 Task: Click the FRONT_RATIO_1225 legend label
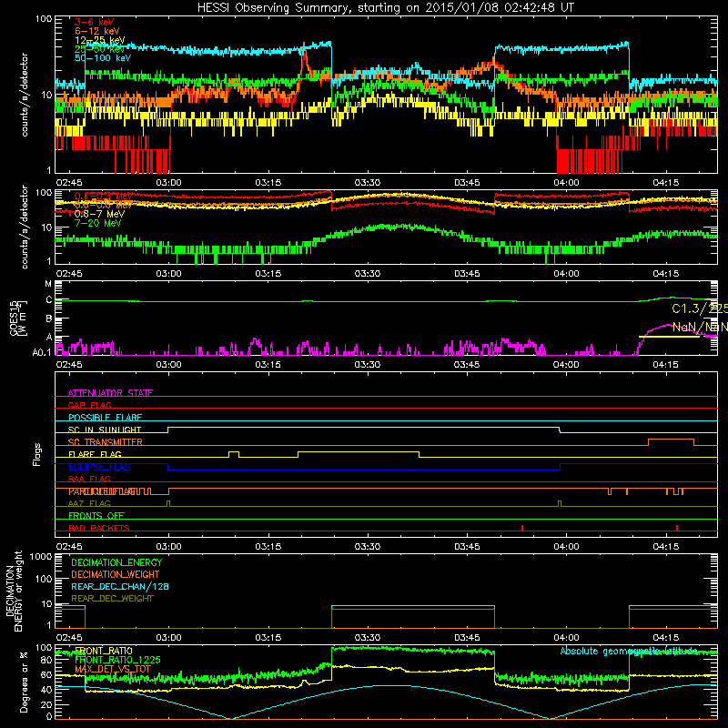[117, 660]
